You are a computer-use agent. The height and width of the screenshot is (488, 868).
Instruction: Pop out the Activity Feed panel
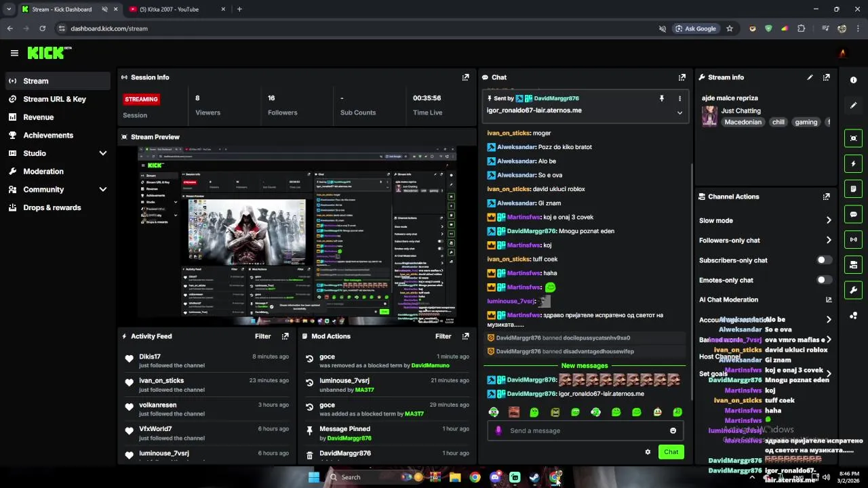click(285, 336)
